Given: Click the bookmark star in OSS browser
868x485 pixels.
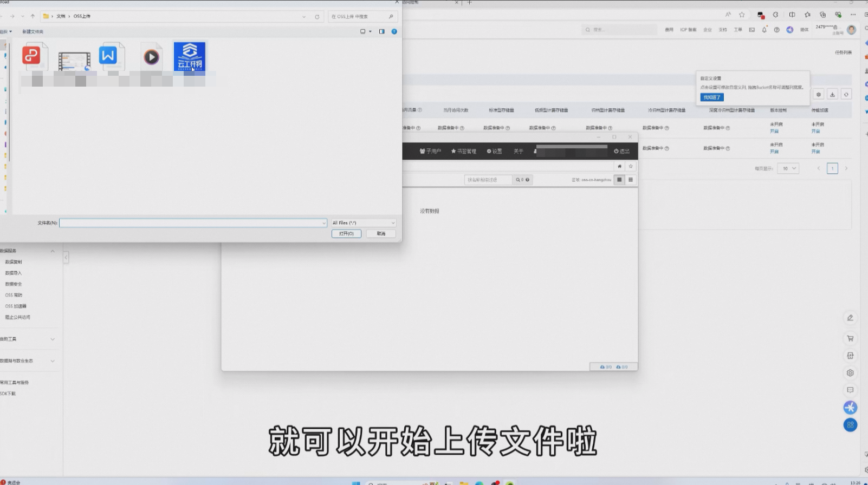Looking at the screenshot, I should point(631,166).
